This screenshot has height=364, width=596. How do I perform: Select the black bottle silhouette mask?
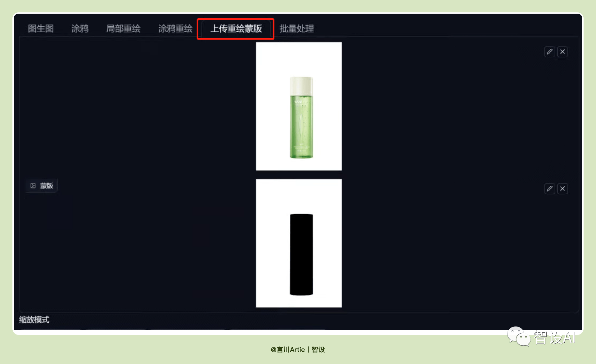pos(301,255)
